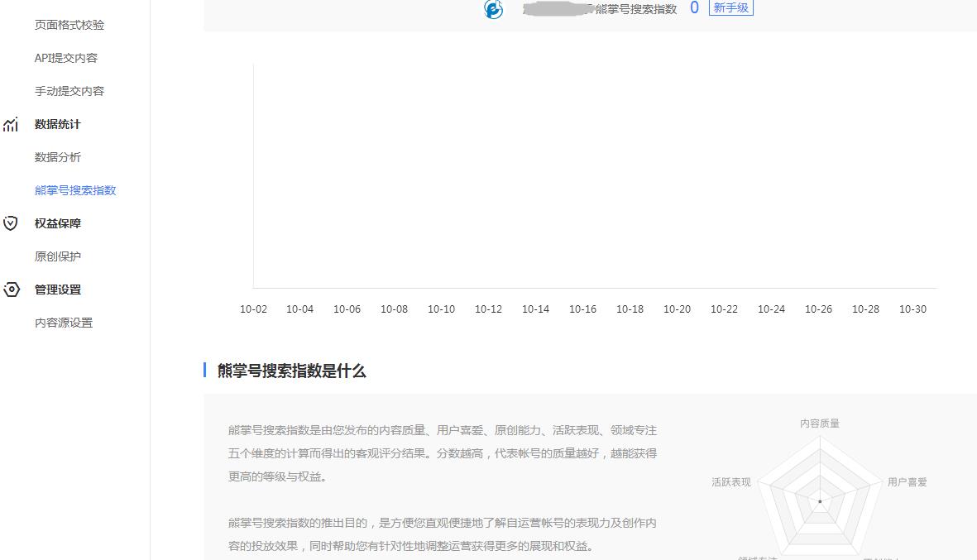Viewport: 977px width, 560px height.
Task: Click the 管理设置 gear icon
Action: (12, 290)
